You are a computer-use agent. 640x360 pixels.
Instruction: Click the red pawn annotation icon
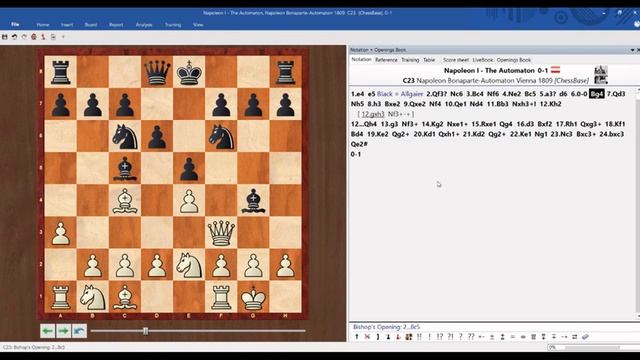pos(399,337)
